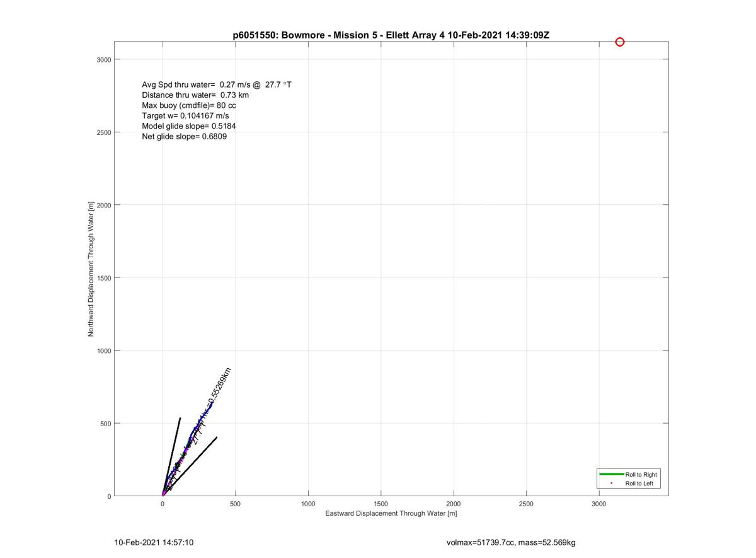Click the 'Eastward Displacement Through Water [m]' axis label
Image resolution: width=756 pixels, height=558 pixels.
(391, 514)
